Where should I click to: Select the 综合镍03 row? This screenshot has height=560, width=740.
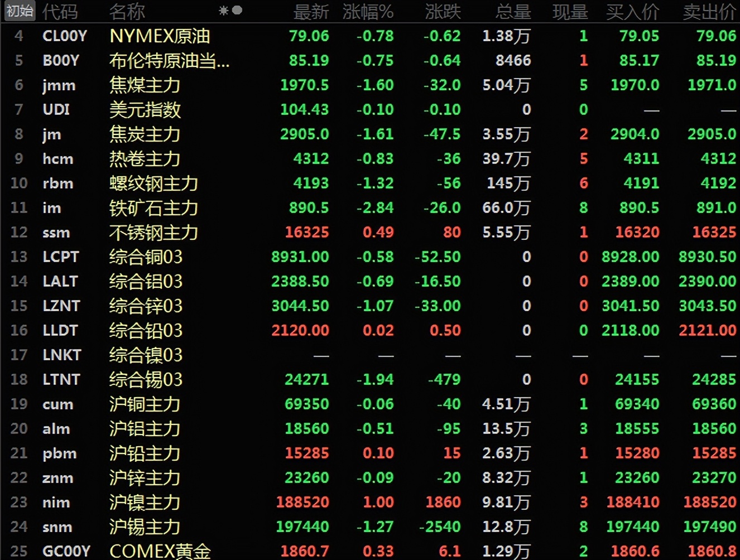point(144,355)
